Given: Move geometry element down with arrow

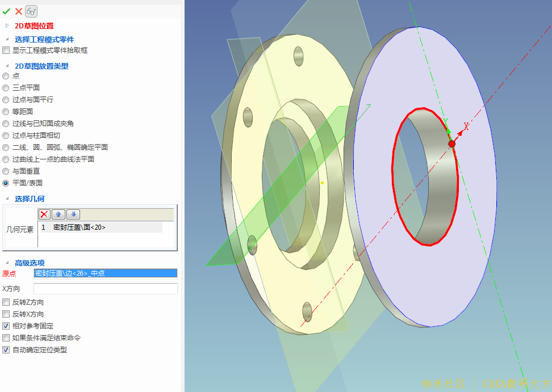Looking at the screenshot, I should click(x=73, y=214).
